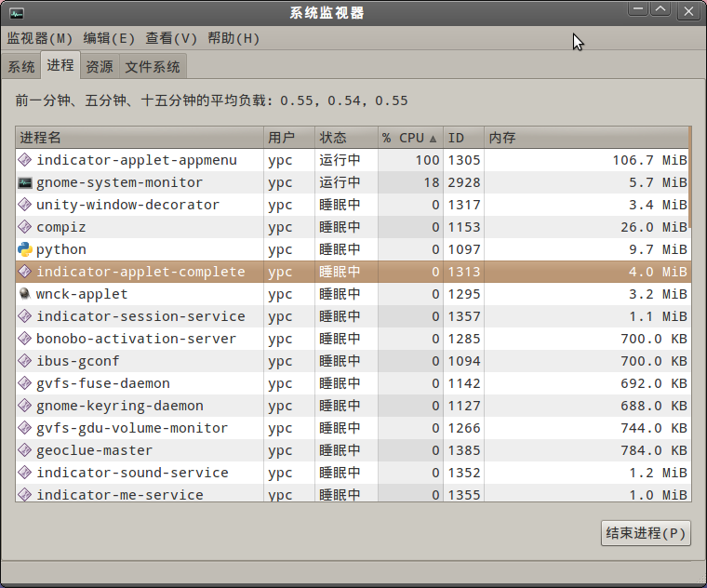Click the gvfs-fuse-daemon process icon
The height and width of the screenshot is (588, 707).
(x=24, y=383)
